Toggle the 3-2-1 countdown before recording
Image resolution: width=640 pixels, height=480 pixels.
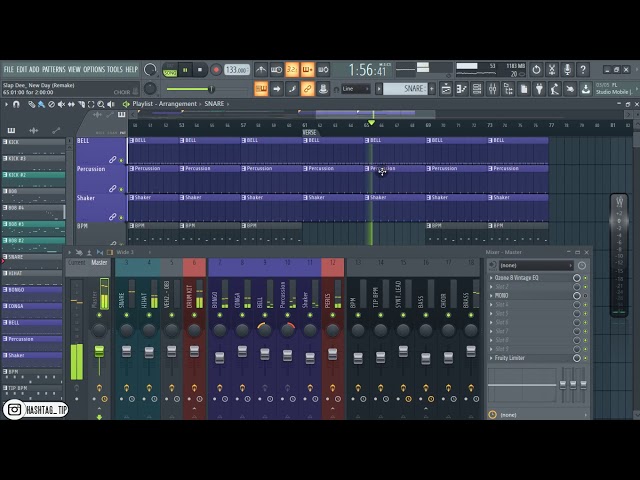click(292, 70)
